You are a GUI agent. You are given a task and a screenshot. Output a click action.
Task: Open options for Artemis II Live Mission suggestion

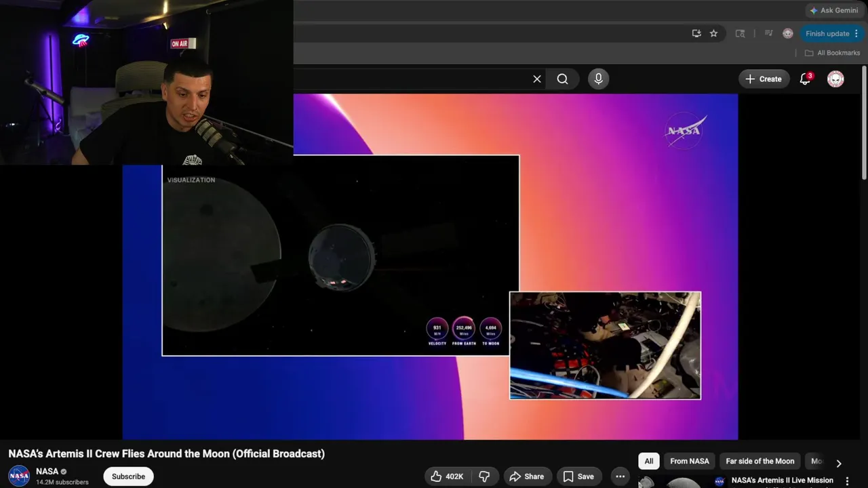point(847,481)
